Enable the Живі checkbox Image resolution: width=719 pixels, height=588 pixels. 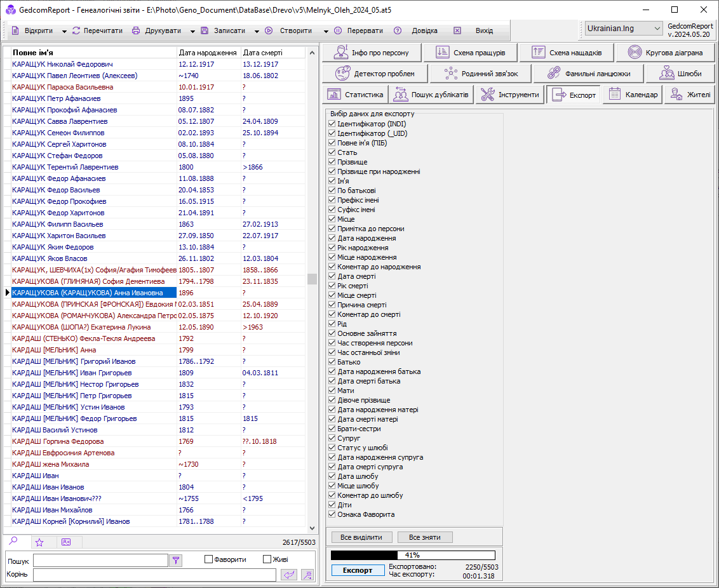267,559
